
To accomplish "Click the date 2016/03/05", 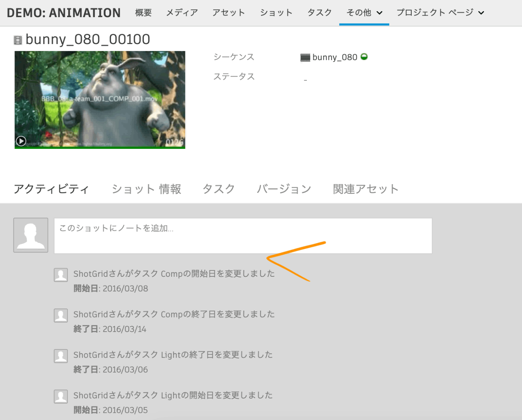I will pos(125,410).
